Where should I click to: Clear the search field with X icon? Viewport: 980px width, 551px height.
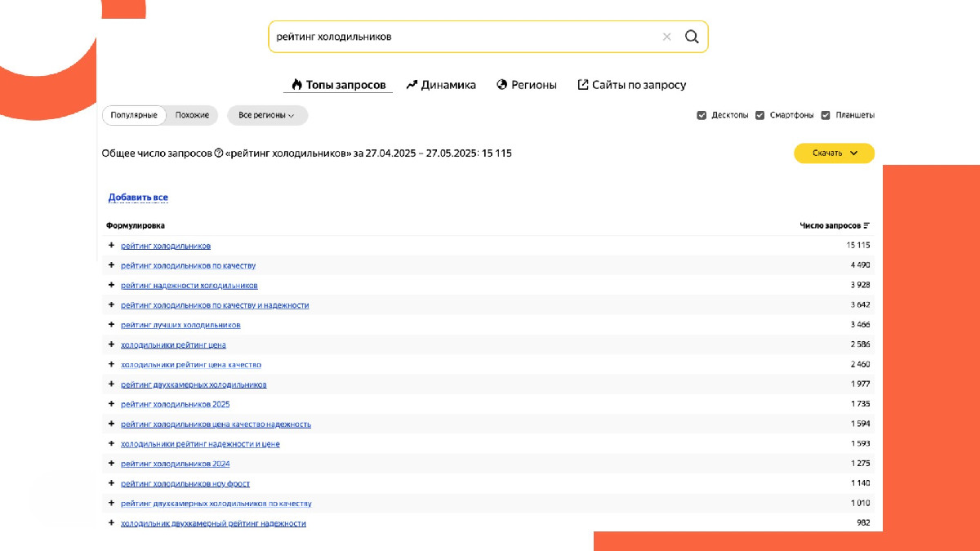click(x=666, y=37)
